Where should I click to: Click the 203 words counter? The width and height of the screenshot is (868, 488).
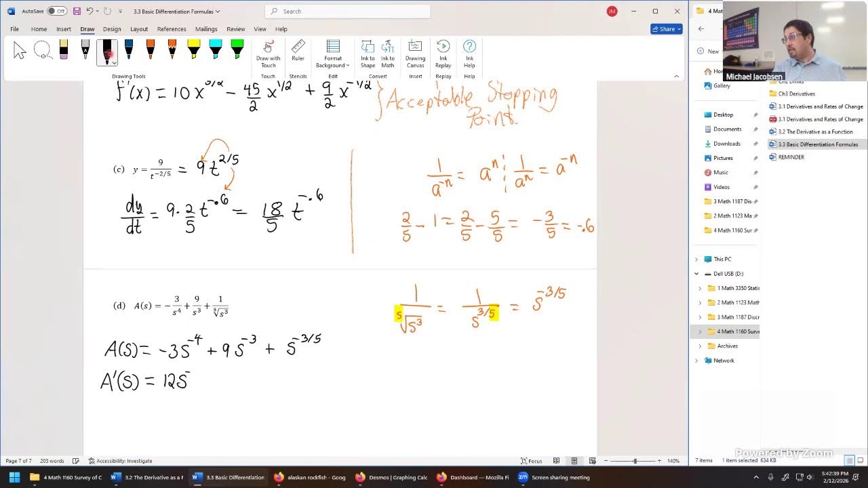coord(52,461)
